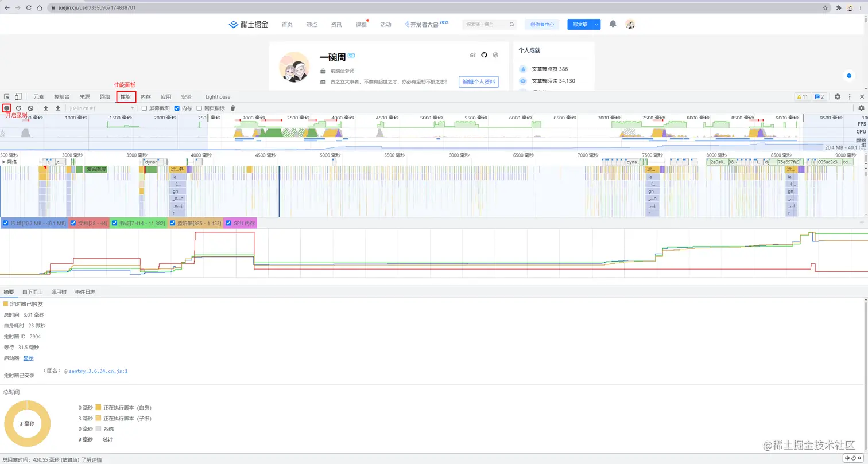868x464 pixels.
Task: Click the sentry.3.6.34.cn.js:1 link
Action: click(x=98, y=371)
